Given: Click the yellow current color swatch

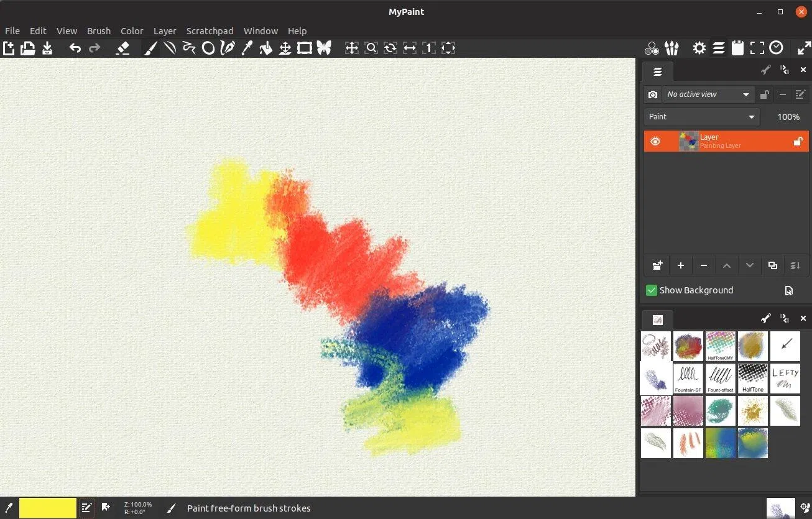Looking at the screenshot, I should (x=48, y=508).
